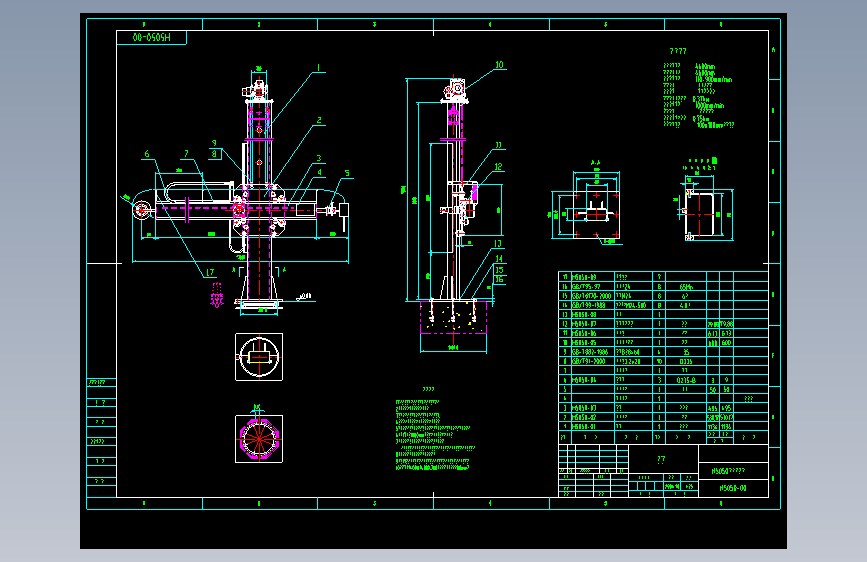
Task: Select part callout number 17
Action: point(210,272)
